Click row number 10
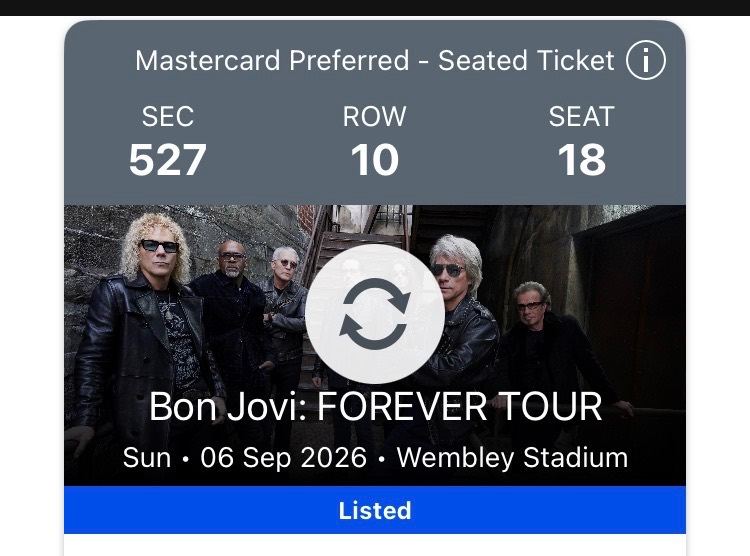Image resolution: width=750 pixels, height=556 pixels. [375, 160]
